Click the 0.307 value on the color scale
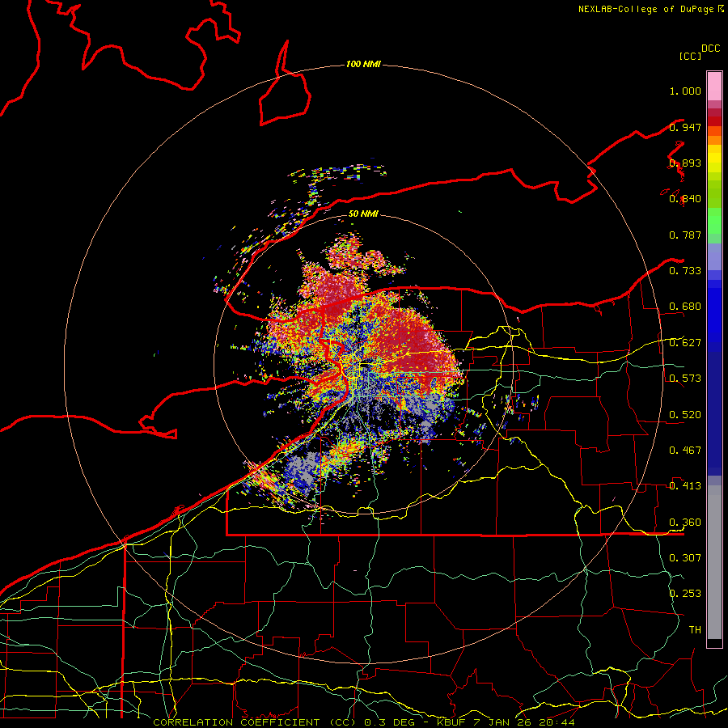The image size is (728, 728). [x=685, y=557]
